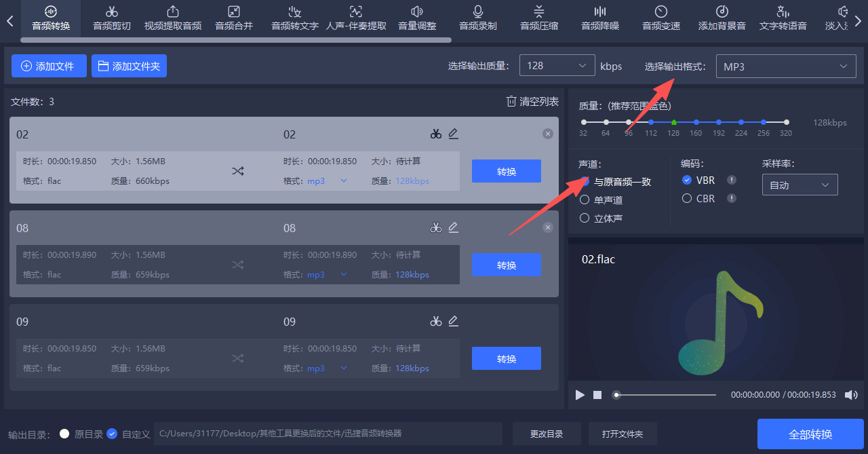Click the 清空列表 (clear list) trash button
The image size is (868, 454).
[532, 102]
